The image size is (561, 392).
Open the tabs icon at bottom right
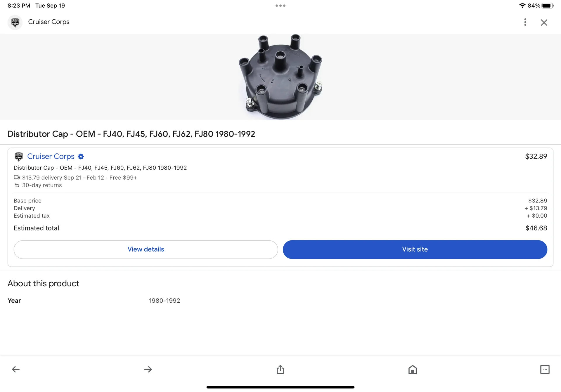click(545, 370)
